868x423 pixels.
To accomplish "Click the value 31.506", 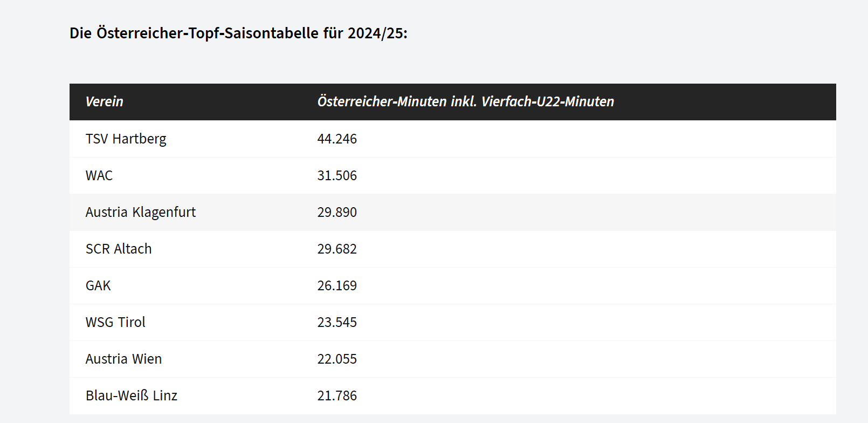I will tap(337, 176).
